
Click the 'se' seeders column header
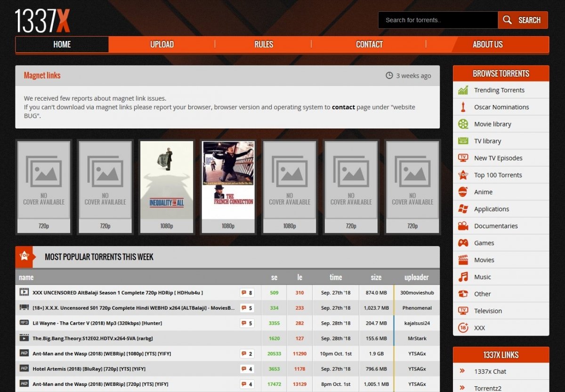(x=274, y=277)
